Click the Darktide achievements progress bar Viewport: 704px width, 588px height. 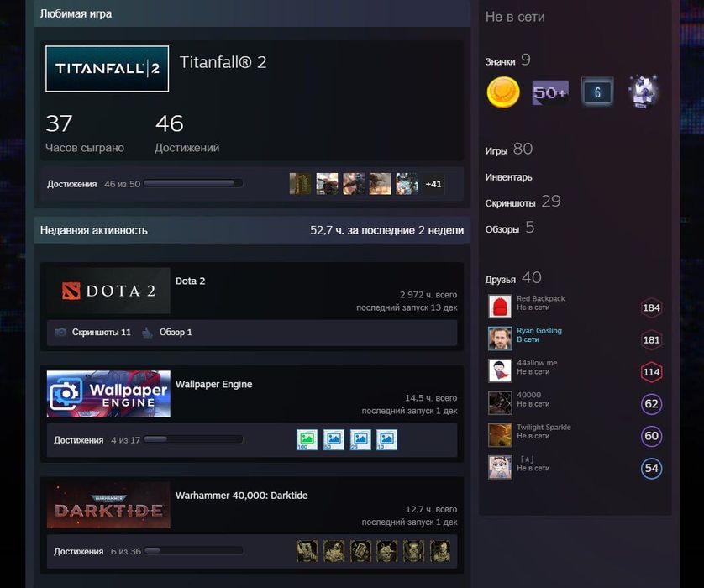pos(193,551)
